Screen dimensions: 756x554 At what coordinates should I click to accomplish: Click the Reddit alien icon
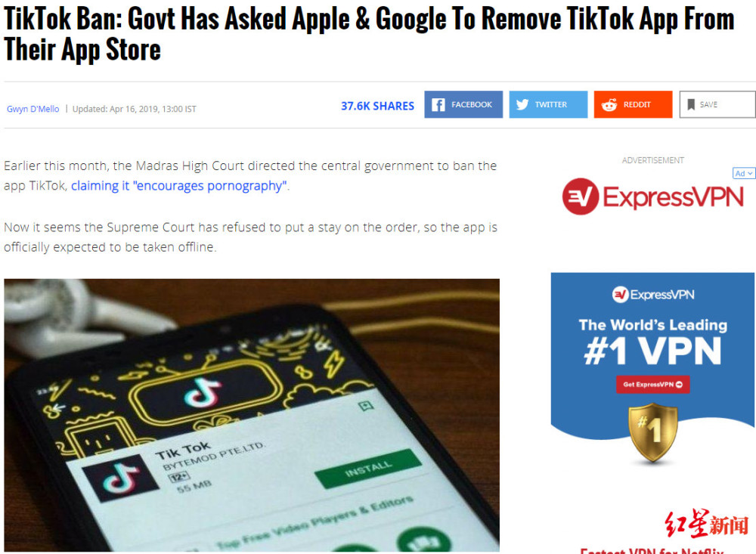609,104
